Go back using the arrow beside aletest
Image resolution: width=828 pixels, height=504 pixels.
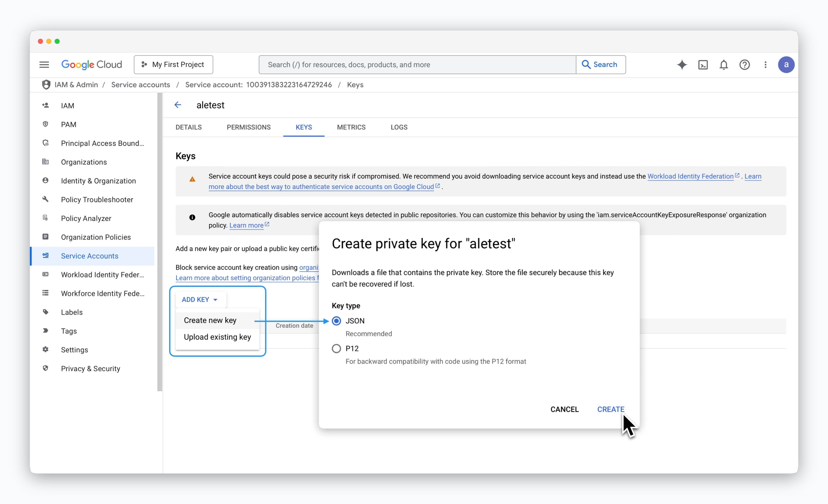coord(178,105)
